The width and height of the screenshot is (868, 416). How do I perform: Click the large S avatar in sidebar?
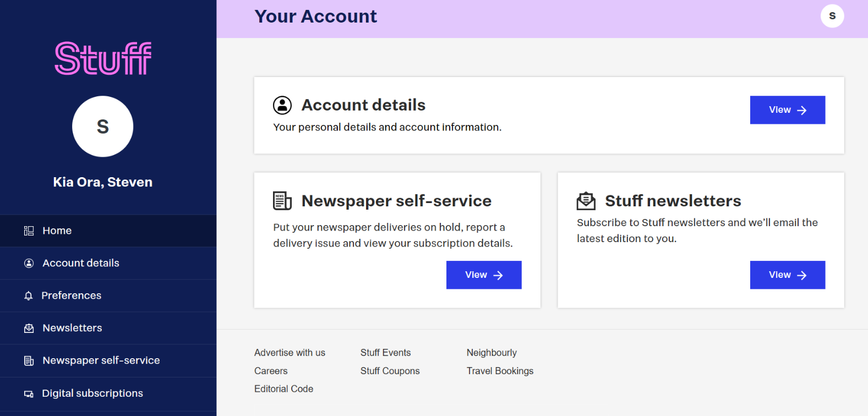click(103, 127)
